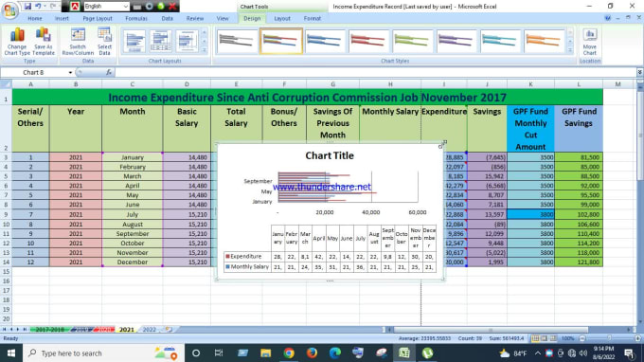The image size is (644, 362).
Task: Click the Office button logo
Action: click(9, 9)
